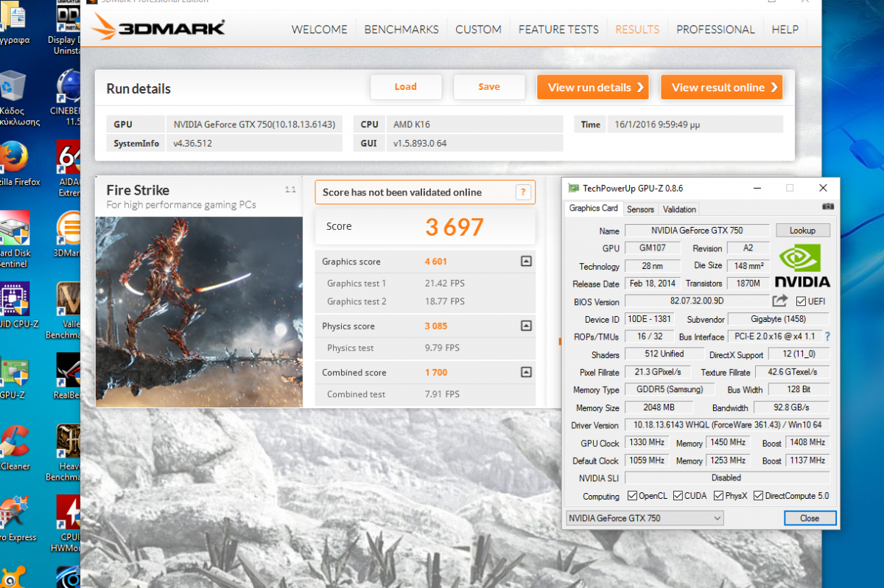
Task: Toggle the OpenCL checkbox
Action: click(x=632, y=496)
